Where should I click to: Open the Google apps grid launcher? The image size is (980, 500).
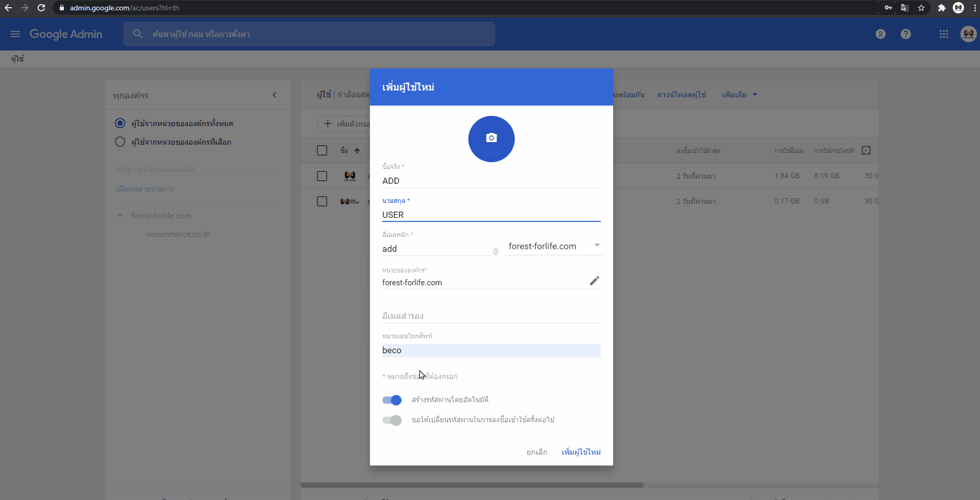pyautogui.click(x=944, y=34)
